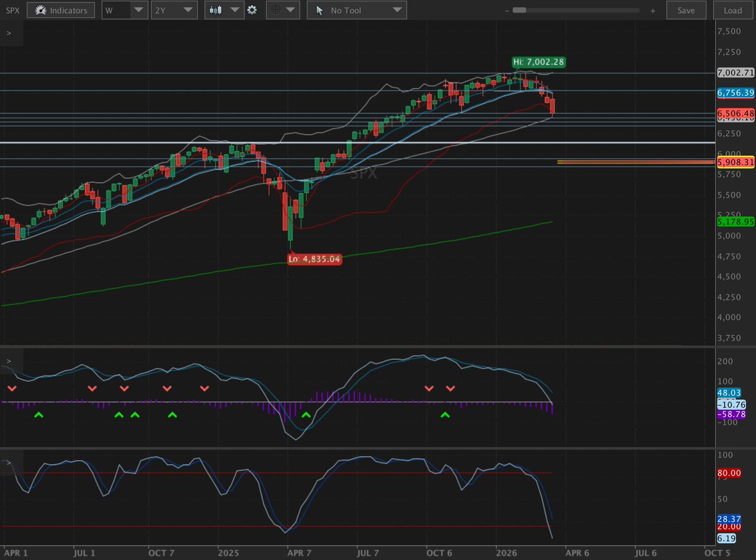Expand the price chart panel arrow

[x=9, y=33]
